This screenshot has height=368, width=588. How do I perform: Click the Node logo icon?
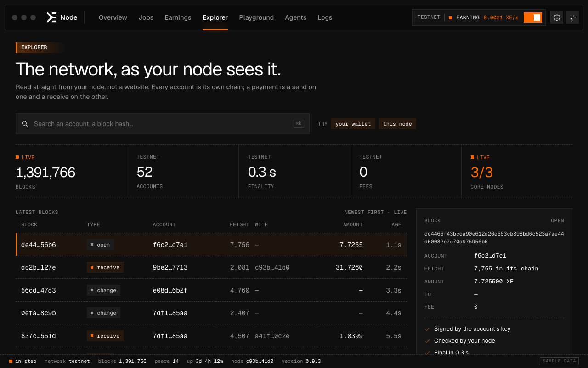[x=51, y=17]
